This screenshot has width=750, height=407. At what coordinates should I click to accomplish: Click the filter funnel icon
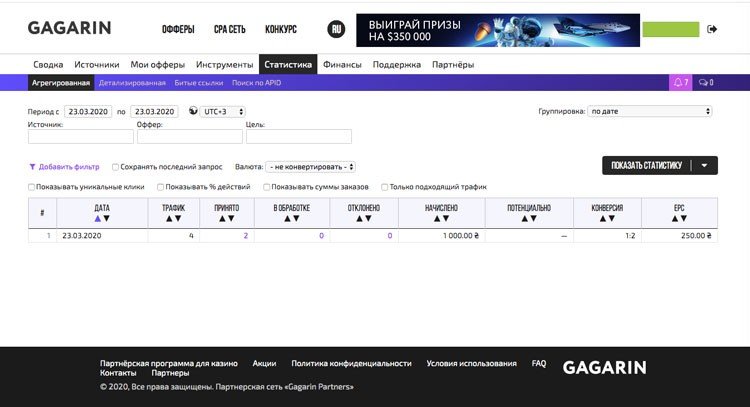[32, 167]
